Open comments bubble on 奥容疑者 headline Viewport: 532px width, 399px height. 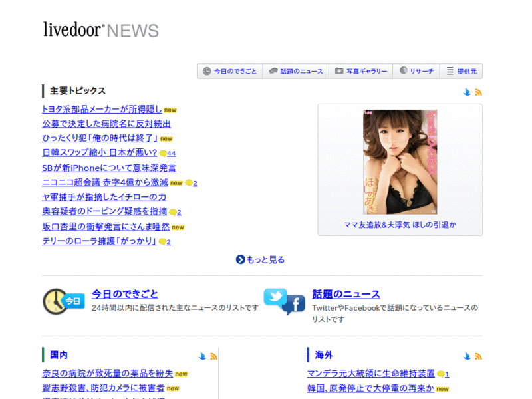point(175,212)
